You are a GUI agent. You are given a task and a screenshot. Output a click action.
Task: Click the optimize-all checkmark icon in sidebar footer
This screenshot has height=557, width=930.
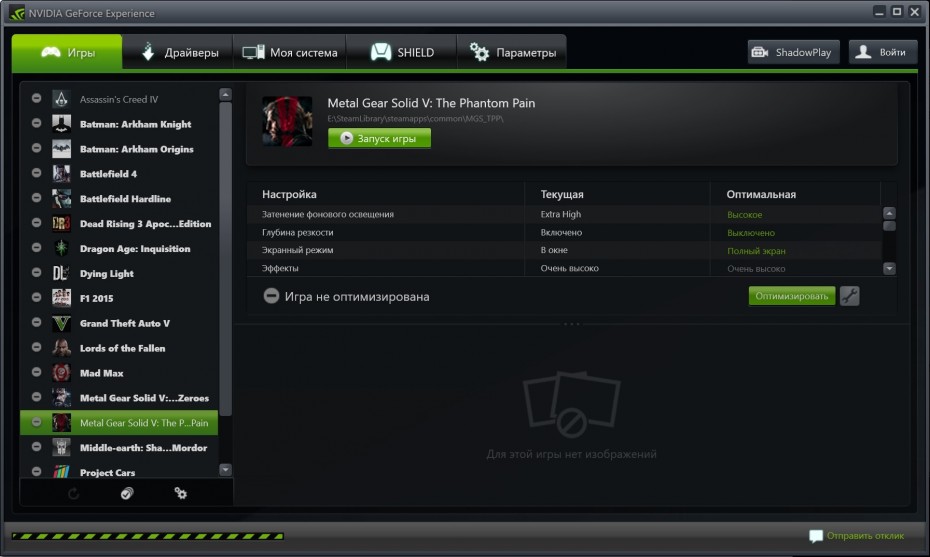pos(127,493)
